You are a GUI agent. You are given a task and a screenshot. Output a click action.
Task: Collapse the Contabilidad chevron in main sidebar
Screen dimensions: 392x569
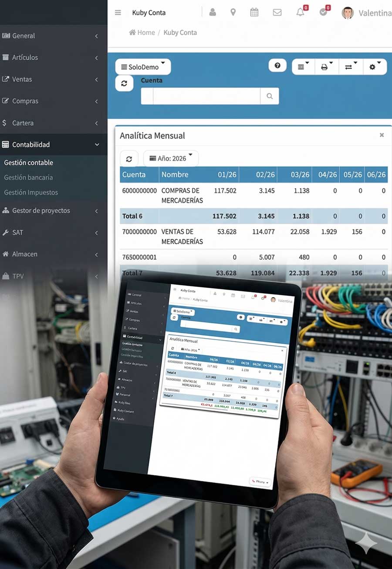click(x=97, y=145)
